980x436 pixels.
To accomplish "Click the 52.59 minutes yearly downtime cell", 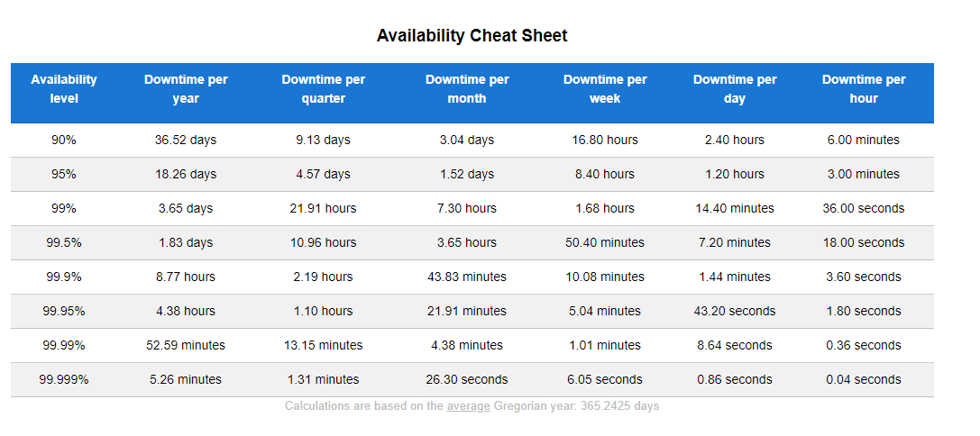I will click(x=186, y=345).
